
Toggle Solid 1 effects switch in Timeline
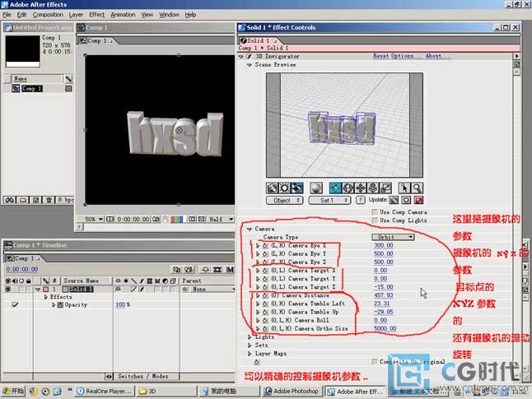tap(141, 289)
